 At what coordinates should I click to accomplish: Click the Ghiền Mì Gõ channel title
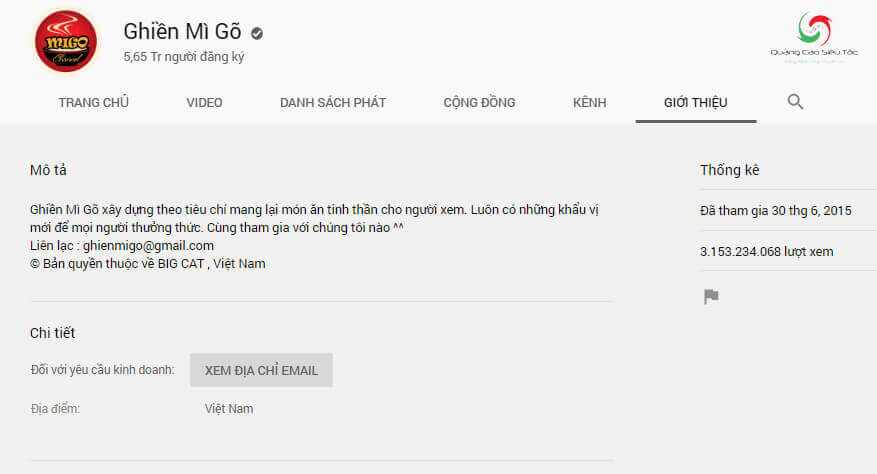click(x=182, y=31)
